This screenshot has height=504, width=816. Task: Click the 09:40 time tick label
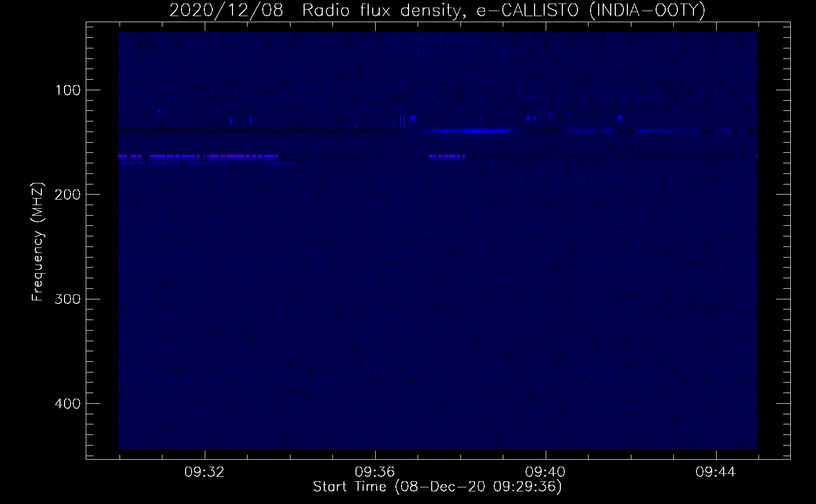pos(545,472)
